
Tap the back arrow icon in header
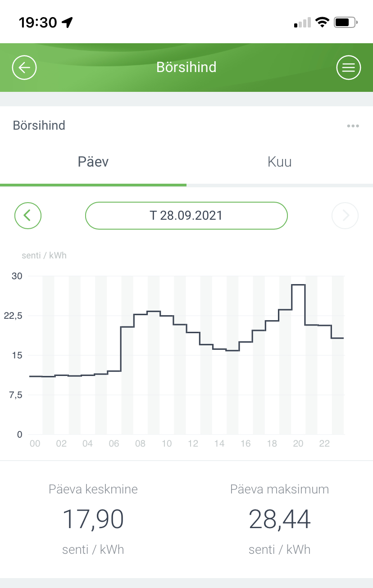click(x=24, y=68)
